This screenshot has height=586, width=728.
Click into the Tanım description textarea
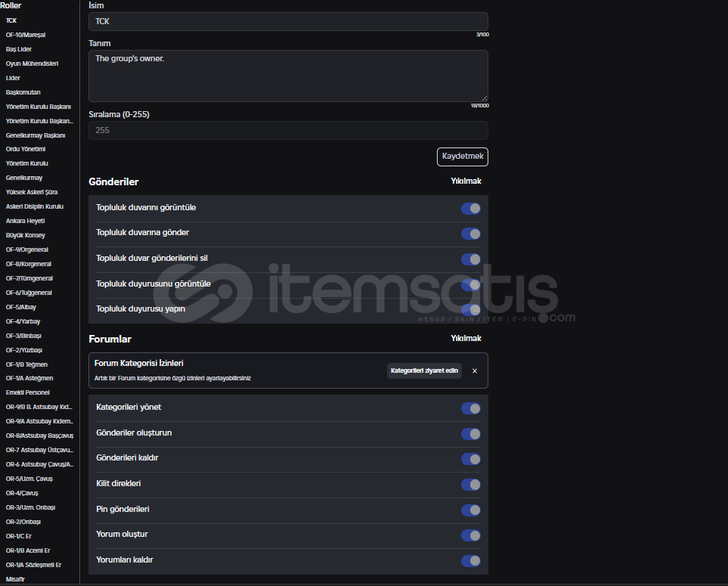(287, 76)
